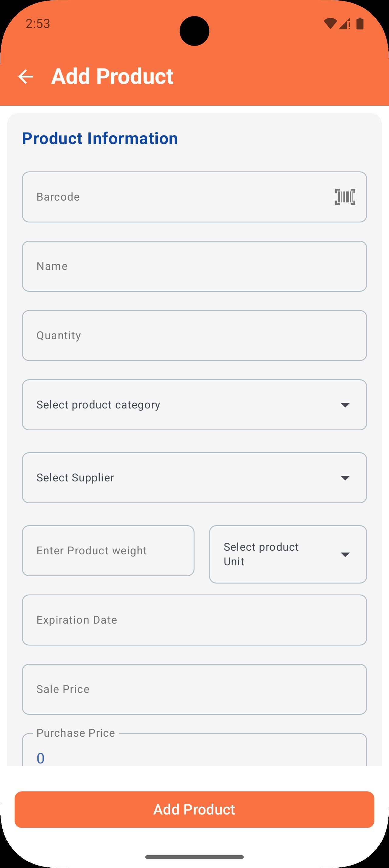Select the Quantity input field
389x868 pixels.
click(x=194, y=336)
